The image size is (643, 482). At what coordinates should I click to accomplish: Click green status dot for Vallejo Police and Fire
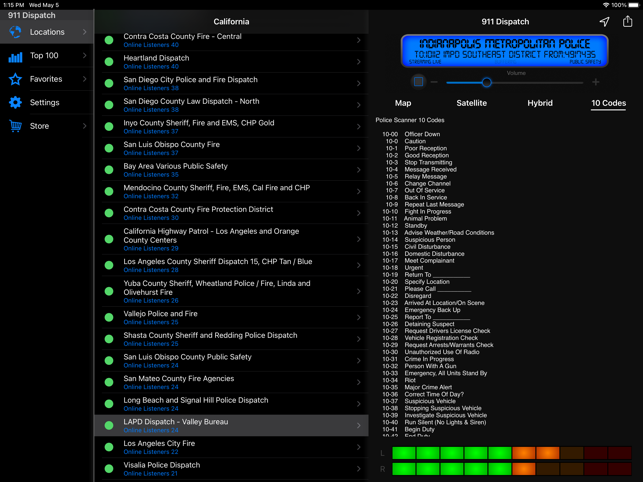109,317
